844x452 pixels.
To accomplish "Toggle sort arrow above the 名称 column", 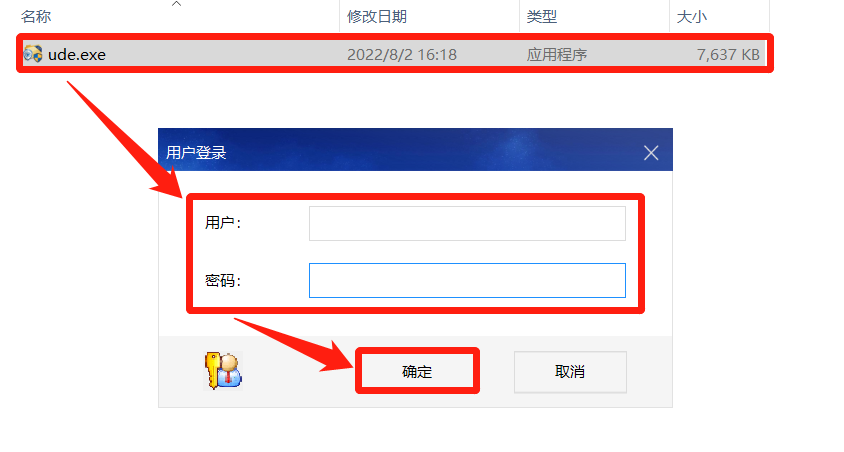I will (176, 4).
